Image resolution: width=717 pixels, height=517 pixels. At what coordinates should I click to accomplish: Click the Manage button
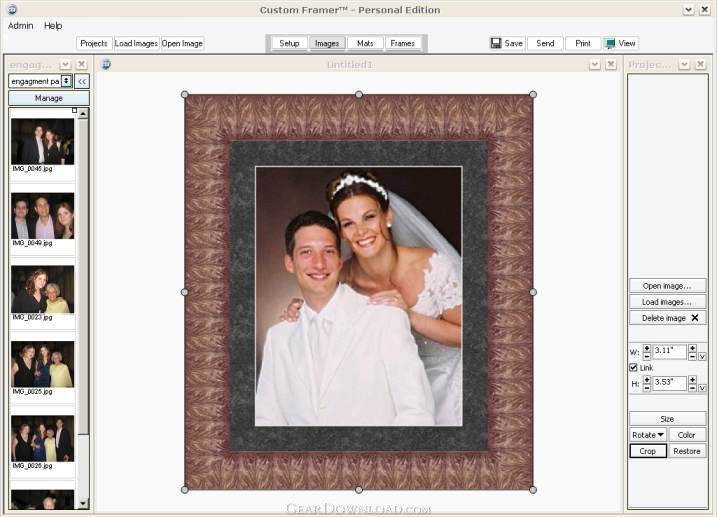point(49,98)
